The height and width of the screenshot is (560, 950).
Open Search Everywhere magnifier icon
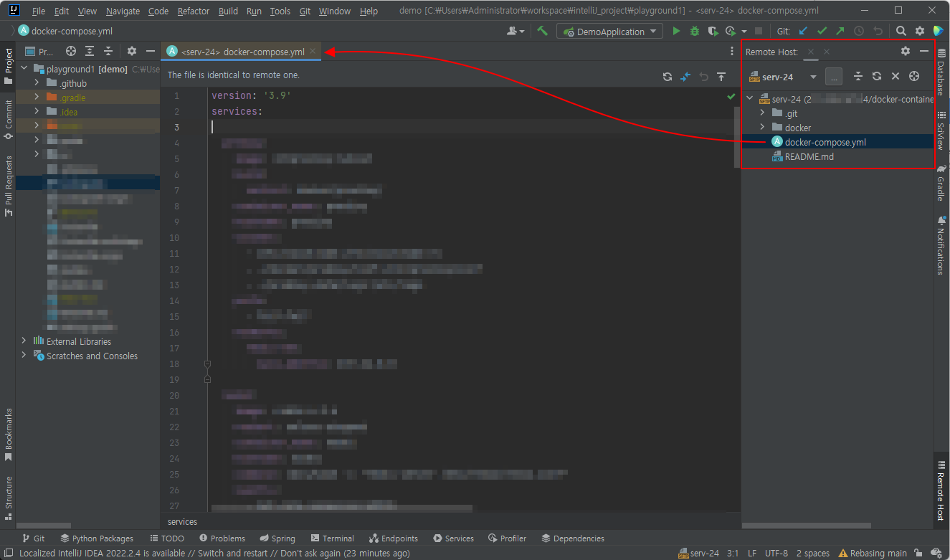(901, 31)
